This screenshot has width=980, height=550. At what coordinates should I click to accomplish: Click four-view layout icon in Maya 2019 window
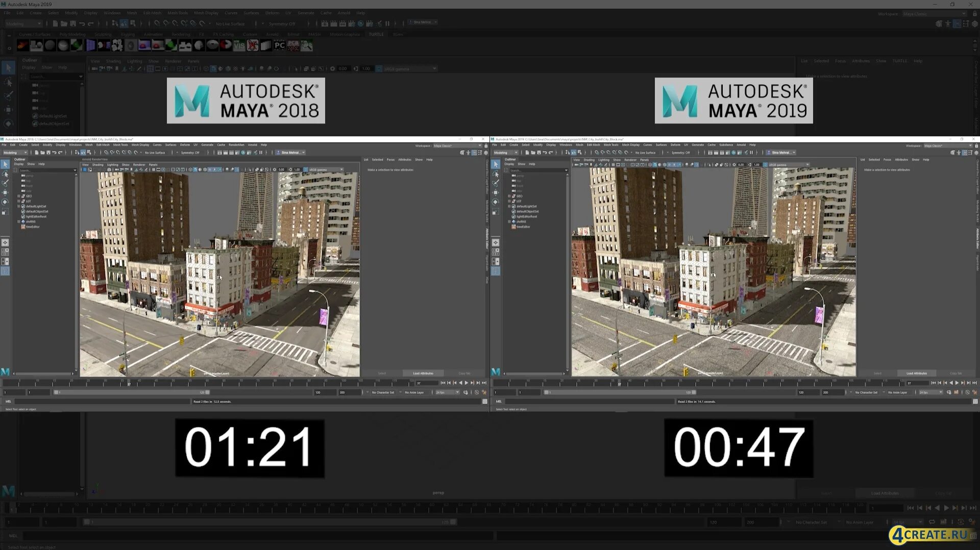coord(495,252)
